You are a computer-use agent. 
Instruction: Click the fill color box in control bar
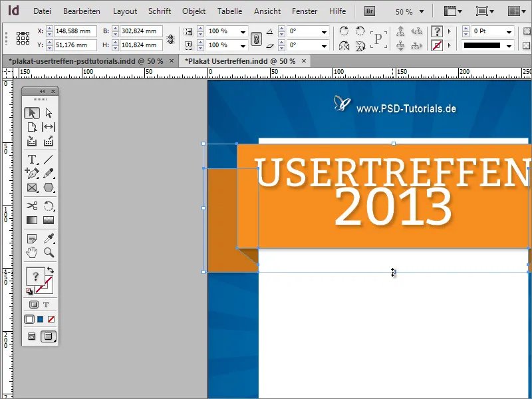click(x=437, y=31)
